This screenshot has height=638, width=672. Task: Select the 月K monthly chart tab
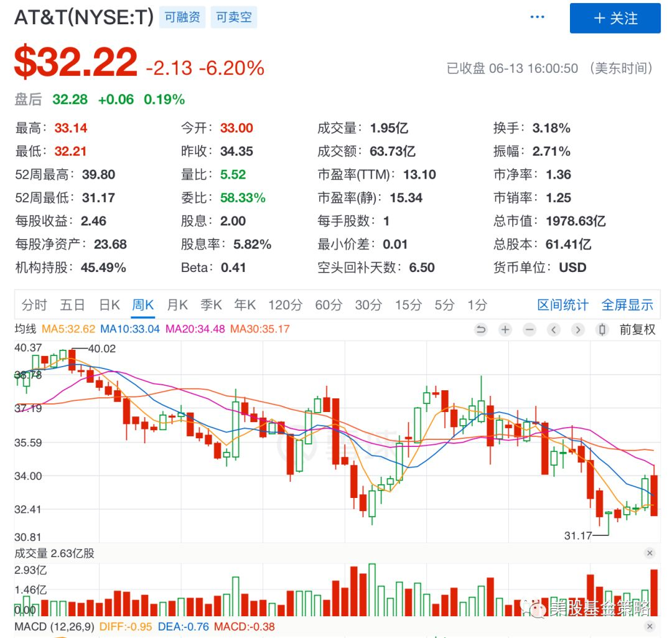pyautogui.click(x=177, y=305)
